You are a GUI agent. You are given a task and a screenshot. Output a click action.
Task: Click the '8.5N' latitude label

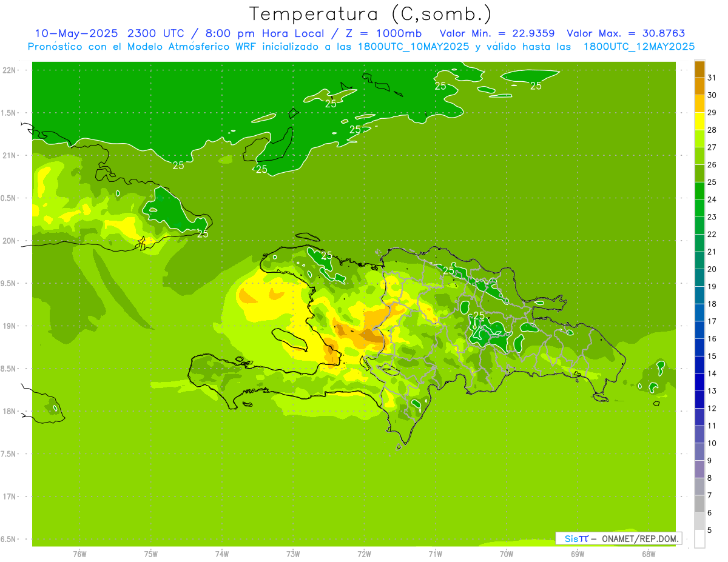point(9,369)
